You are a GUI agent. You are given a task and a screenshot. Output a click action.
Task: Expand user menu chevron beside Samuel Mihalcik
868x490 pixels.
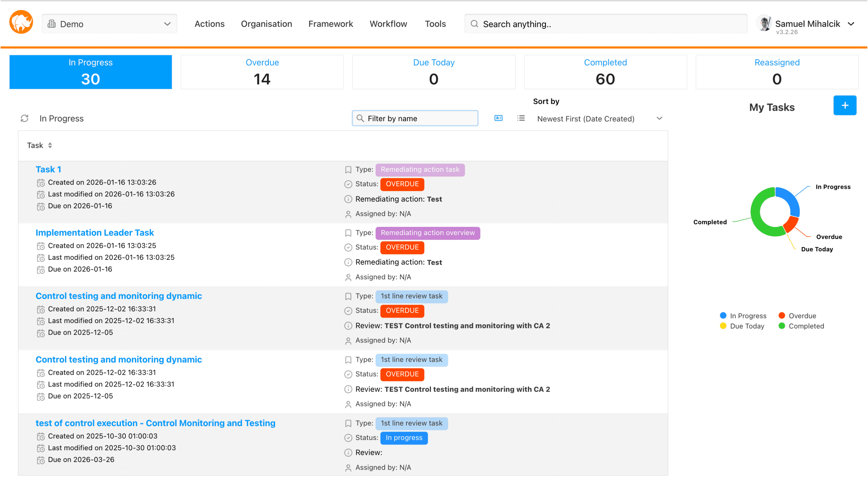(x=851, y=24)
